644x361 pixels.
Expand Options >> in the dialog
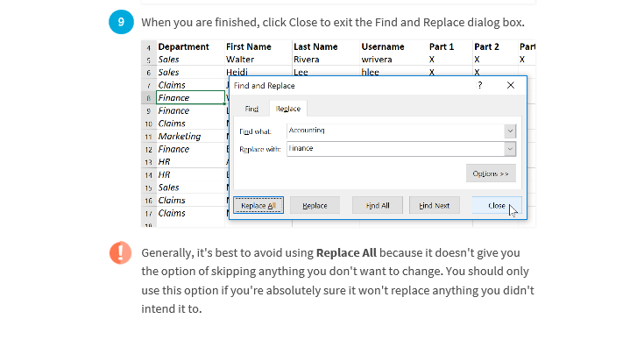click(x=491, y=173)
